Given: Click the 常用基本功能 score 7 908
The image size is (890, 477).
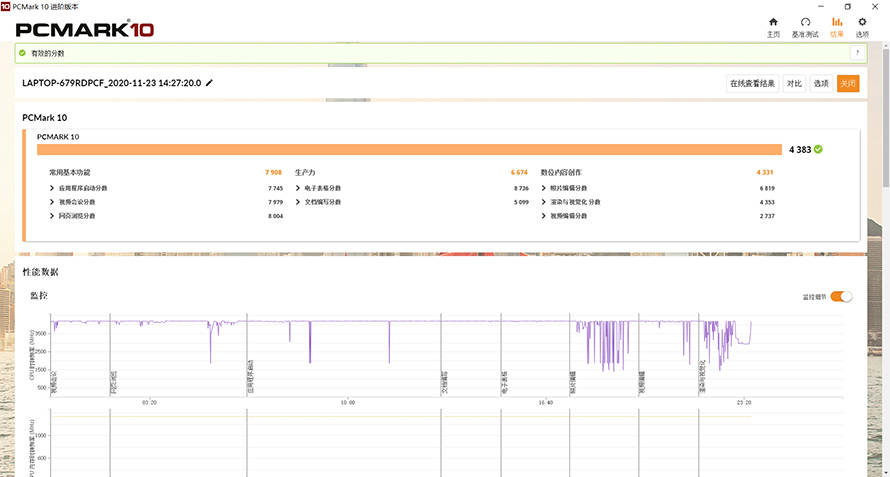Looking at the screenshot, I should [x=273, y=172].
